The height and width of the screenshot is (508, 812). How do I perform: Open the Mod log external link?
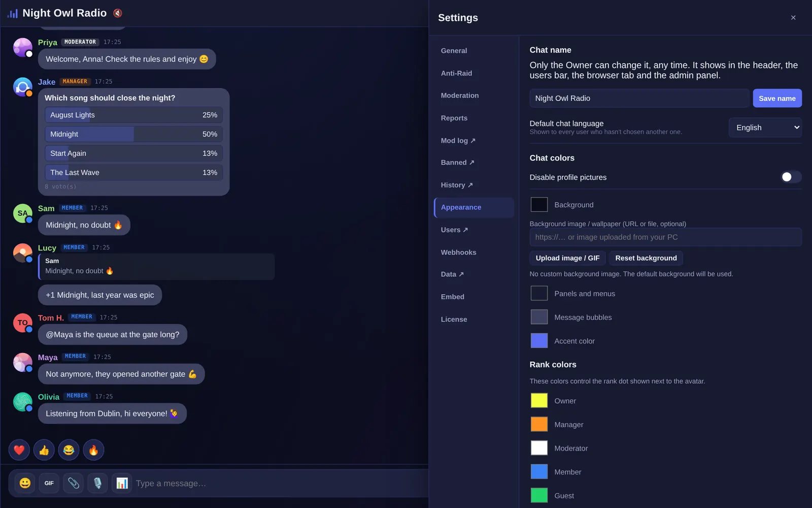click(x=474, y=141)
